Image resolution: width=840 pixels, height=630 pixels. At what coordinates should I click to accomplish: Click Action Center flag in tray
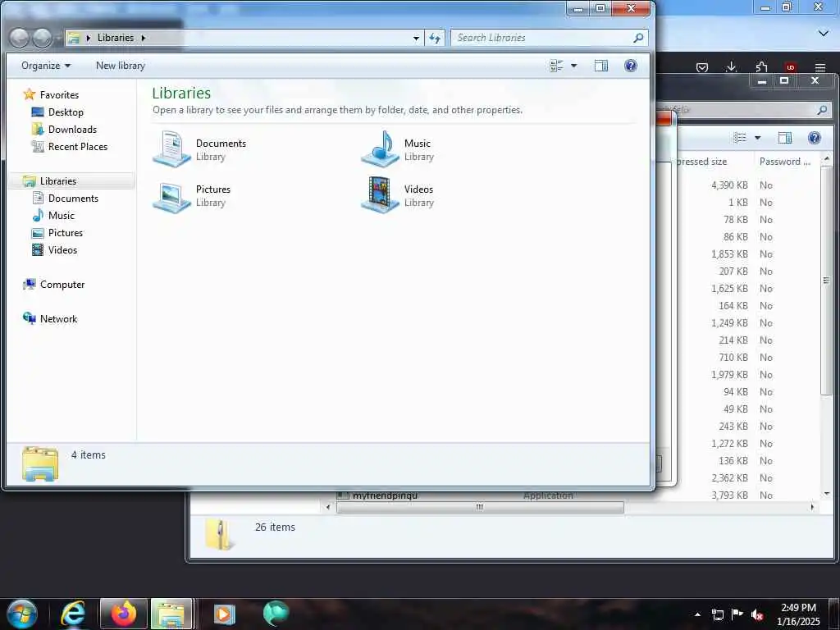tap(737, 614)
